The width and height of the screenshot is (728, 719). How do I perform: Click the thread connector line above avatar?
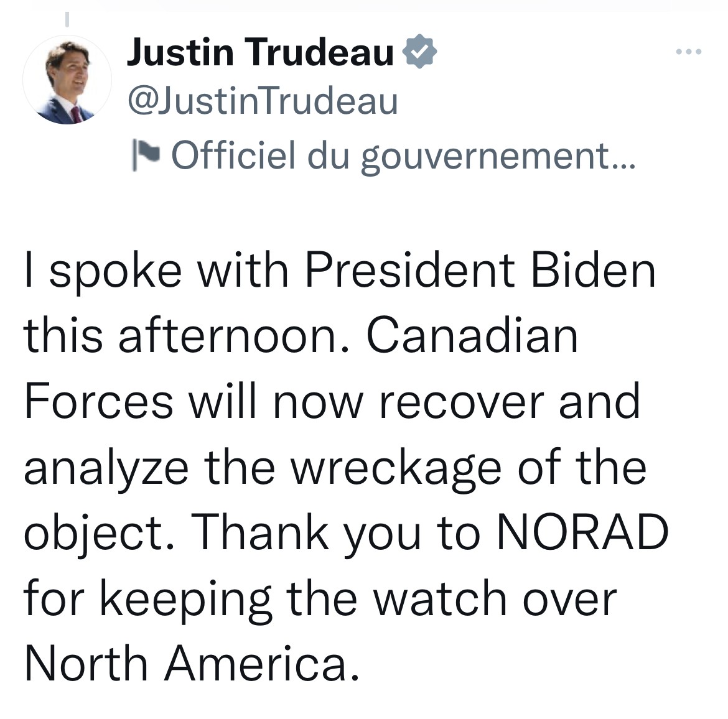click(x=67, y=19)
